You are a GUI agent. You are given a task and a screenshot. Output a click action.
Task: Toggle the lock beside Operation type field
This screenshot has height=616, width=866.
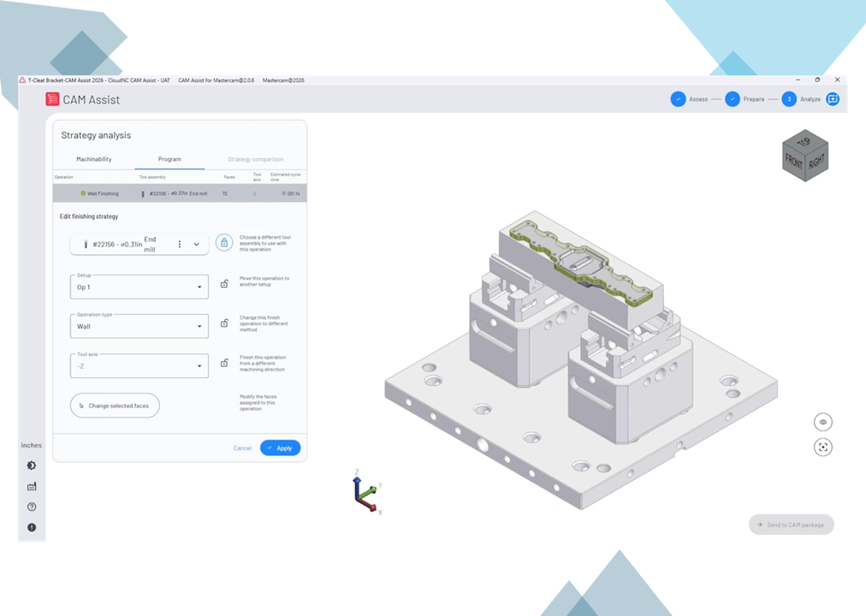pos(224,323)
